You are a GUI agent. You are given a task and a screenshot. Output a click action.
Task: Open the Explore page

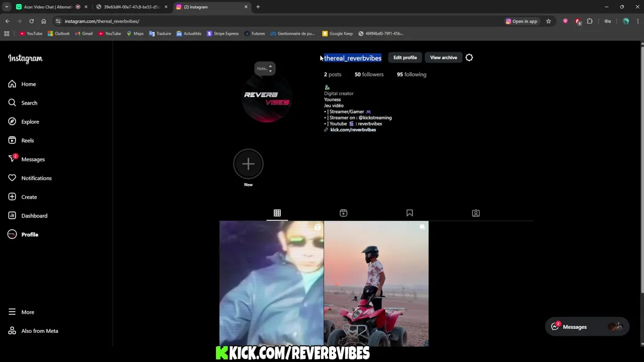pyautogui.click(x=24, y=122)
